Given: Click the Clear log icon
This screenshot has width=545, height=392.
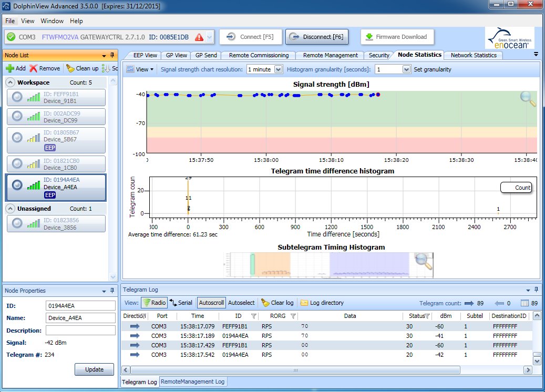Looking at the screenshot, I should 265,303.
